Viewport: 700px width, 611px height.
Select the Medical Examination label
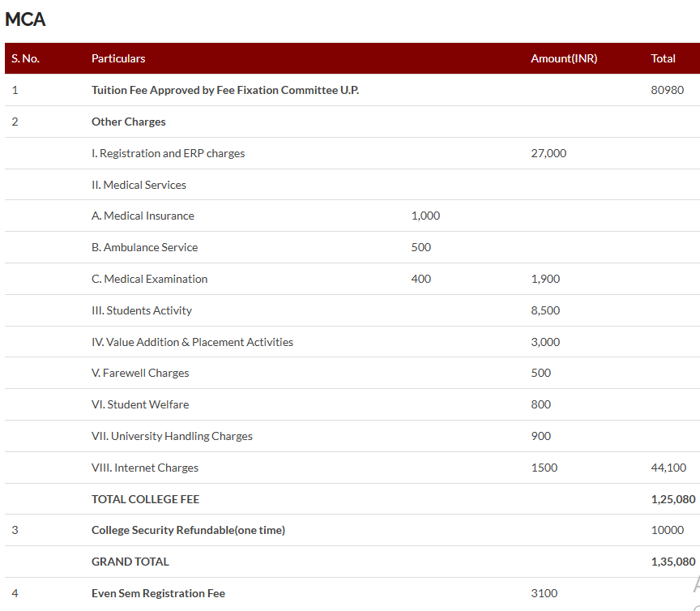[150, 279]
